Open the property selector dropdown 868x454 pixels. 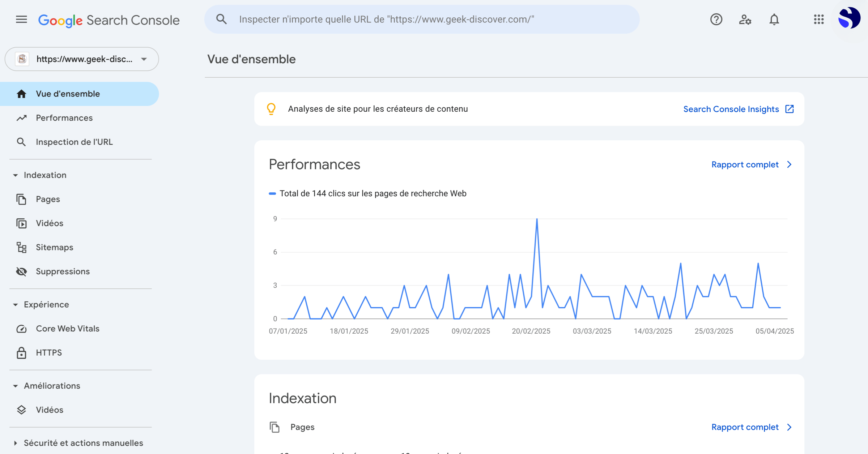(x=81, y=59)
